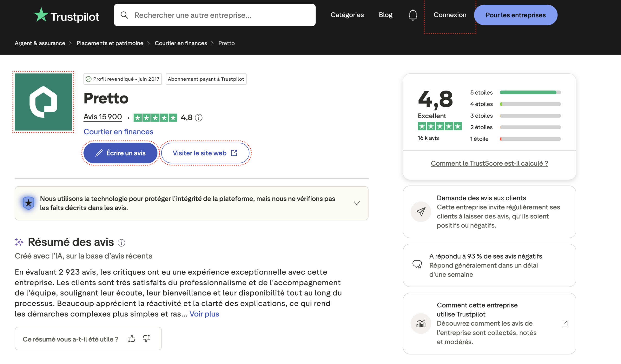Click the thumbs up icon

point(131,339)
